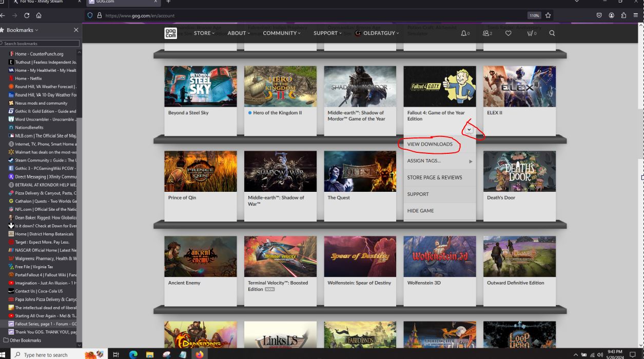Open the ASSIGN TAGS submenu
Image resolution: width=644 pixels, height=359 pixels.
click(440, 161)
